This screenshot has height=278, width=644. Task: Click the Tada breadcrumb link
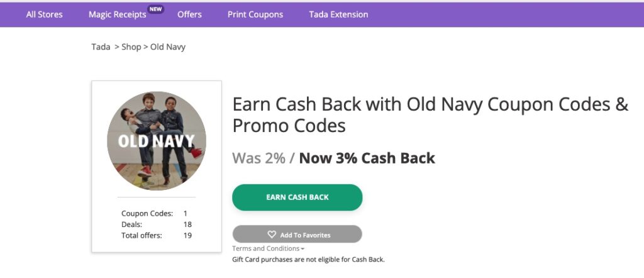[101, 47]
